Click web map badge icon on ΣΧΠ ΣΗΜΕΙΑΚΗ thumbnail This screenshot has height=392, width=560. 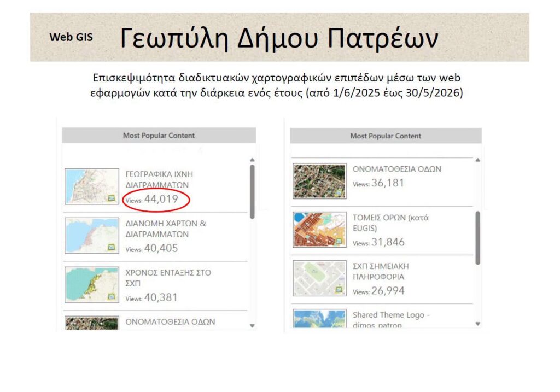pyautogui.click(x=339, y=290)
